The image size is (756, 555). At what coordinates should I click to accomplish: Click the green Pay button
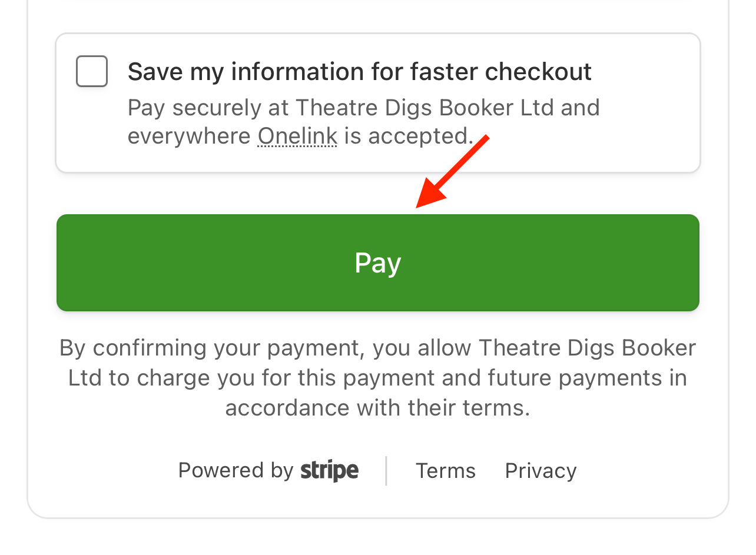point(378,262)
